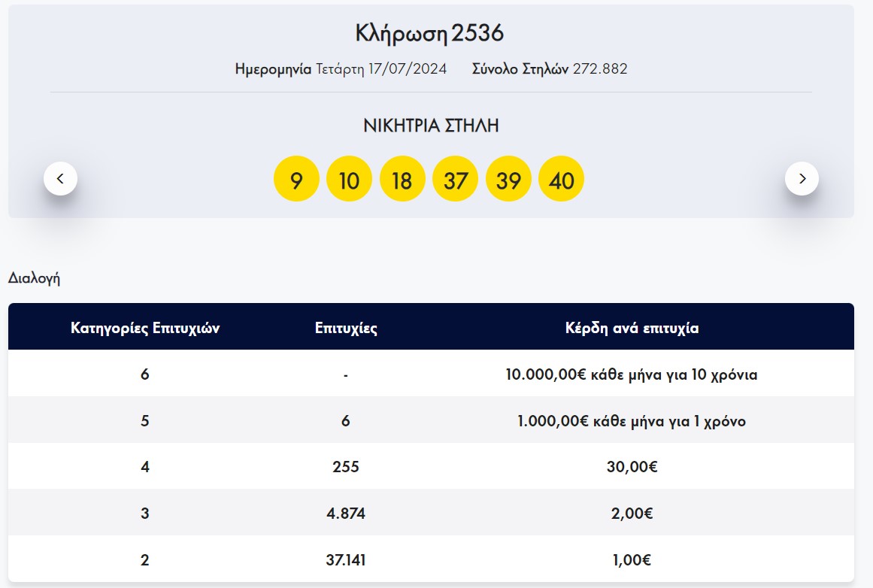
Task: Select the 1.000,00€ monthly prize cell
Action: coord(632,421)
